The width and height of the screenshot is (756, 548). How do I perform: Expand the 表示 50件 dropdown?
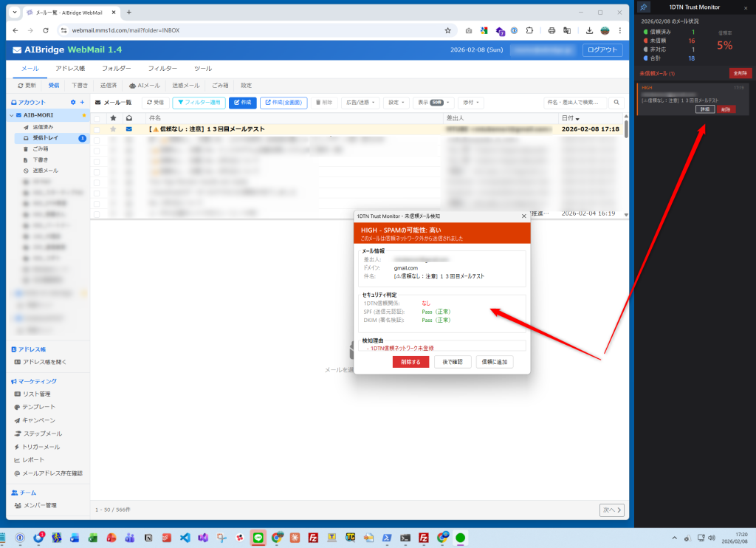(x=432, y=103)
